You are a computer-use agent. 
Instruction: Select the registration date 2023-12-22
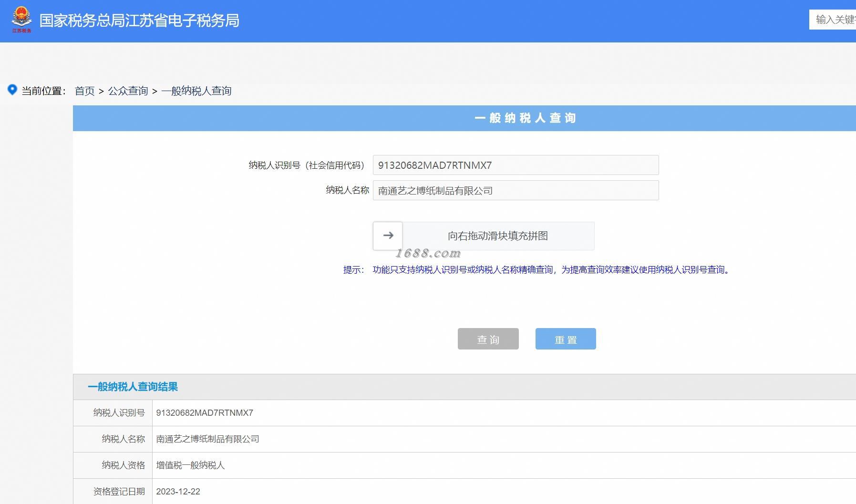pos(178,492)
